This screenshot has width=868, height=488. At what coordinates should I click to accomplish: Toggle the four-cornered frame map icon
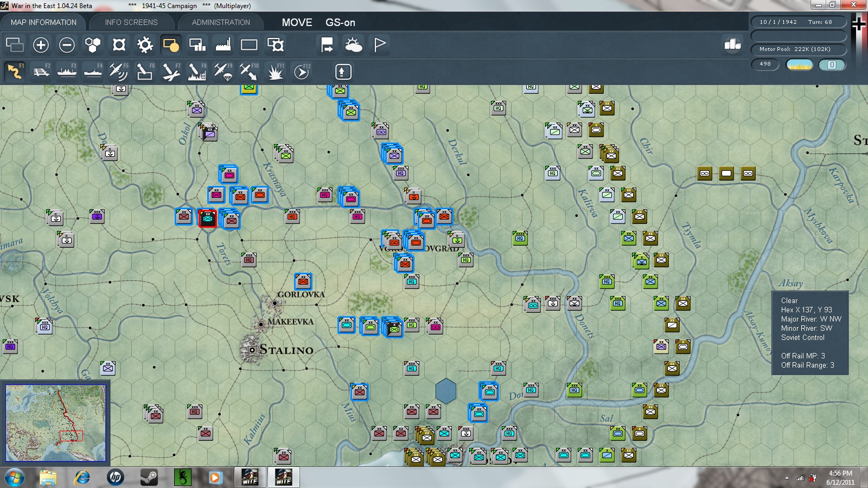[x=119, y=44]
